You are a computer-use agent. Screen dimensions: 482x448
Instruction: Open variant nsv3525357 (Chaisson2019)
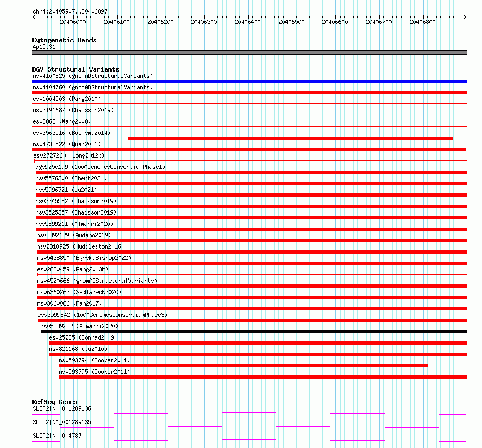[x=76, y=212]
